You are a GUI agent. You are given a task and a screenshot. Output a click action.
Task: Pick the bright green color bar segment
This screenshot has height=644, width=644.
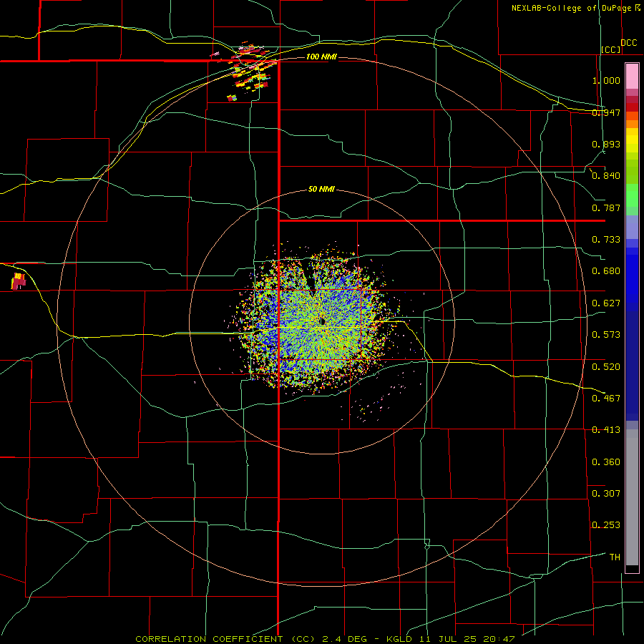click(x=632, y=195)
